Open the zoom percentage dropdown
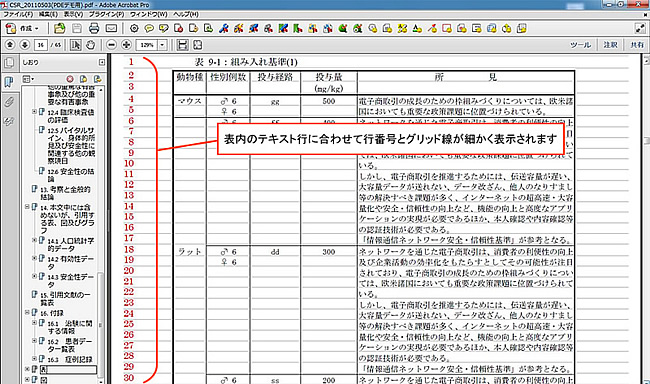 coord(162,45)
